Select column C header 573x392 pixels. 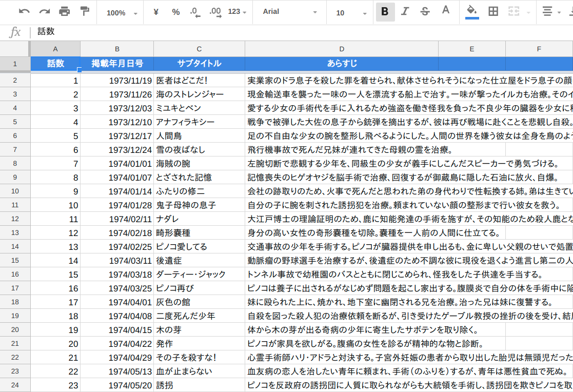point(199,49)
